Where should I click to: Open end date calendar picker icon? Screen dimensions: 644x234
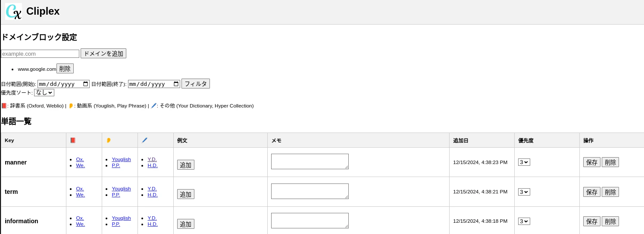[x=176, y=84]
